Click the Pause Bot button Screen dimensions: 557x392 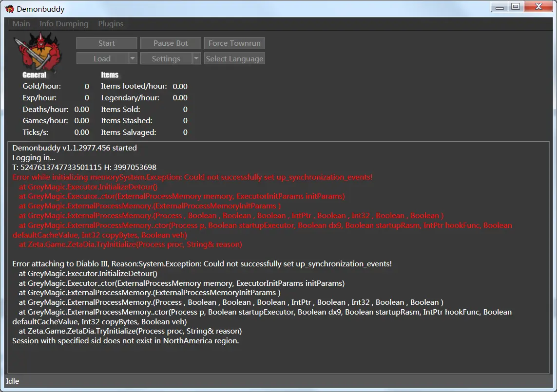(171, 43)
